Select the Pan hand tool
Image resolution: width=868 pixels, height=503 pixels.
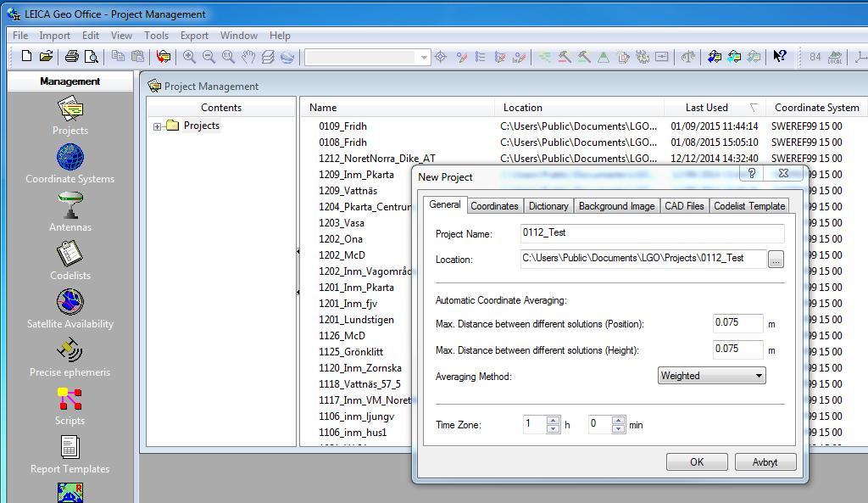click(x=248, y=57)
